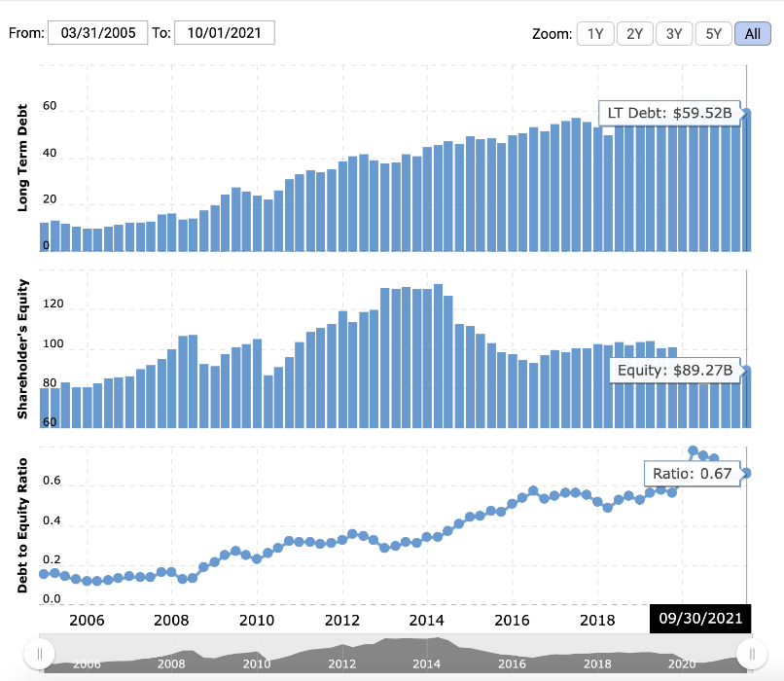This screenshot has height=681, width=784.
Task: Click the first leftmost ratio data point
Action: click(x=44, y=574)
